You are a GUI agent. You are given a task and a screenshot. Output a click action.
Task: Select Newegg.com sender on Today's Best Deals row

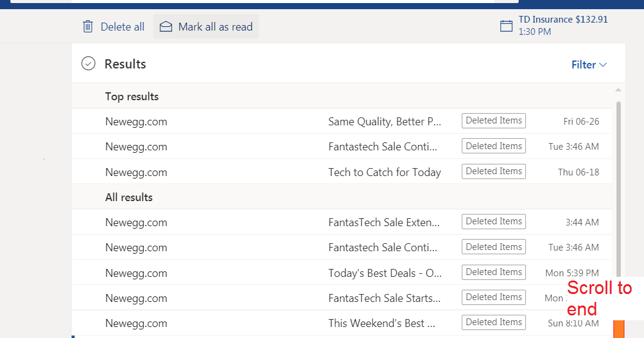136,273
